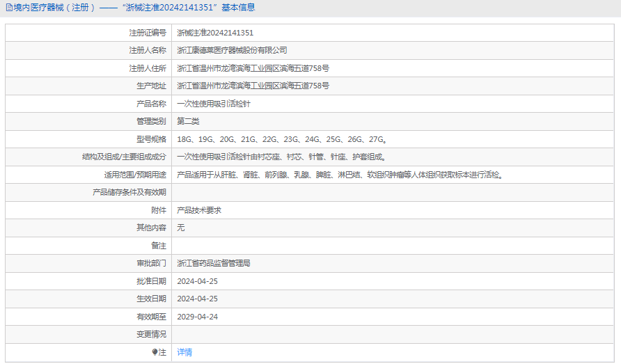
Task: Click the 审批部门 label
Action: click(151, 263)
